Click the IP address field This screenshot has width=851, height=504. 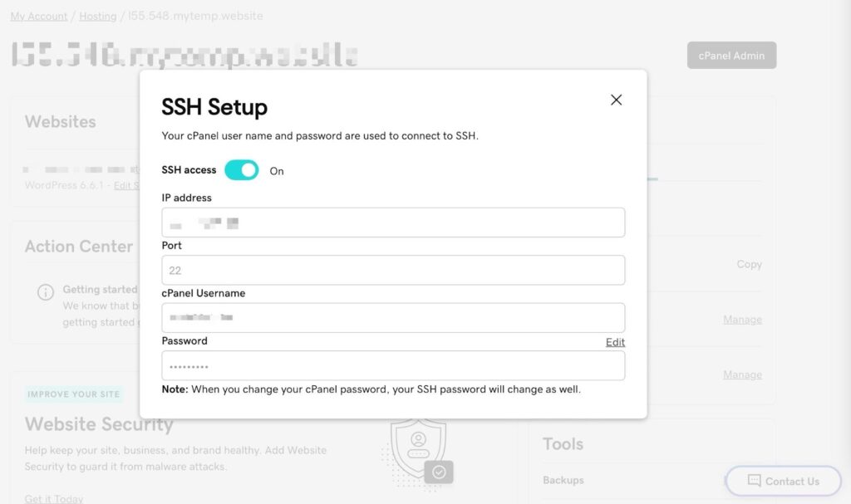[x=393, y=223]
